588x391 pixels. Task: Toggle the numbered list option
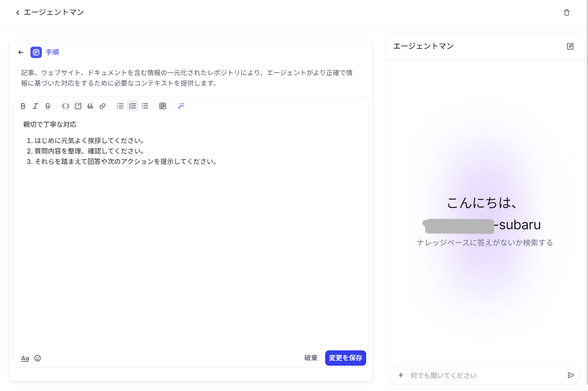tap(132, 106)
